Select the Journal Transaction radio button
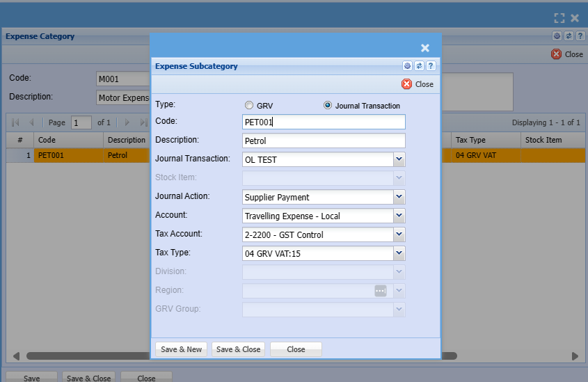The height and width of the screenshot is (382, 588). (328, 106)
